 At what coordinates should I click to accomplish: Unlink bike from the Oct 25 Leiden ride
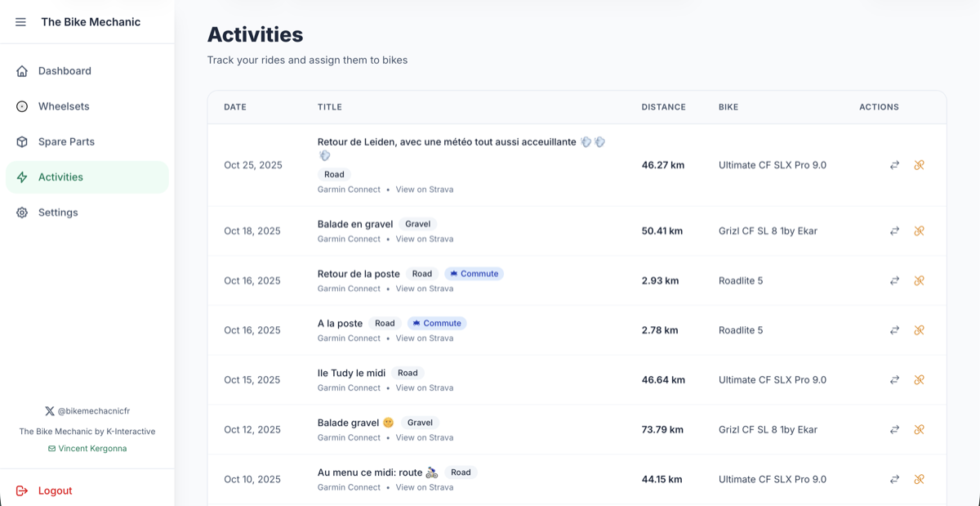coord(920,164)
